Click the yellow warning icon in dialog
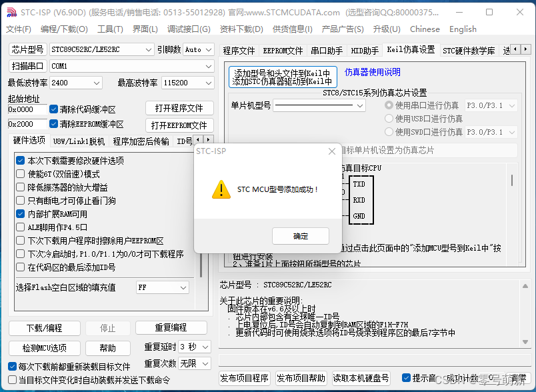Viewport: 536px width, 392px height. click(221, 189)
